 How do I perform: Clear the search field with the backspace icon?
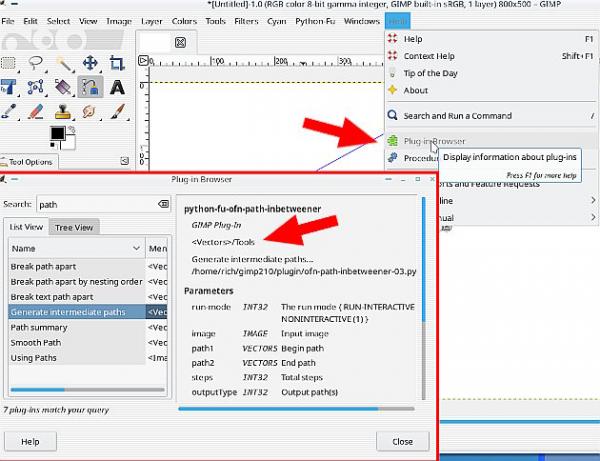163,204
